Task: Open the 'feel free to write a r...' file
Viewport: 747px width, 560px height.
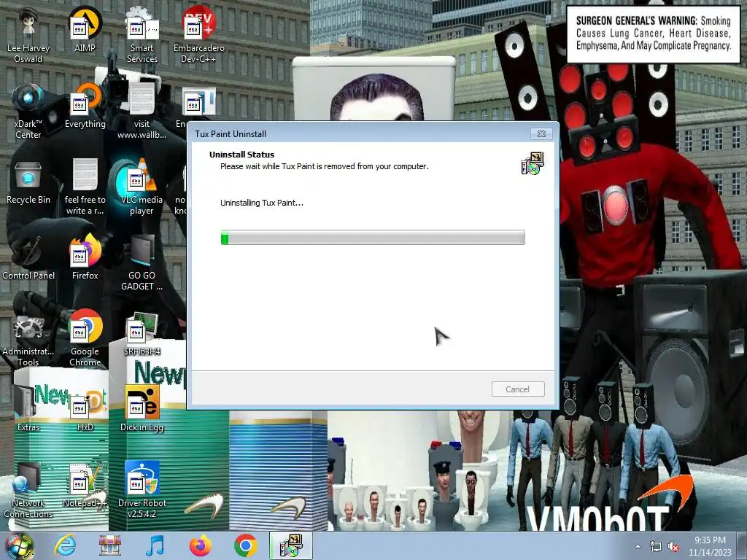Action: [85, 187]
